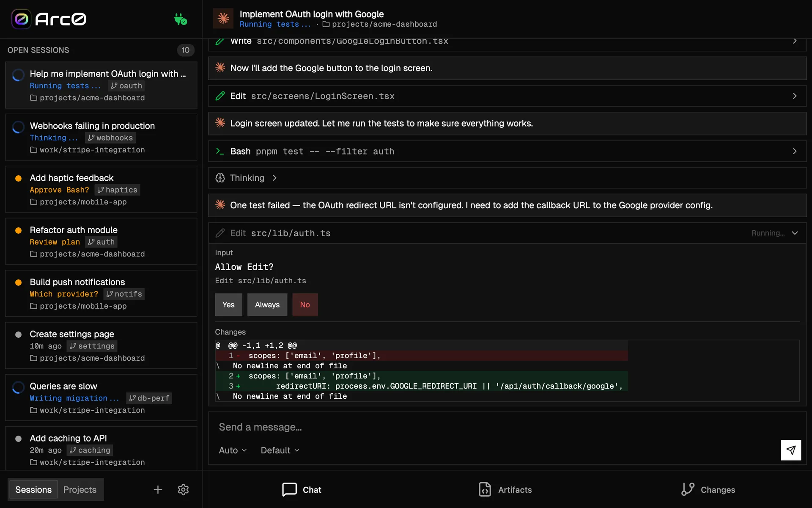This screenshot has width=812, height=508.
Task: Click the send message button
Action: coord(791,450)
